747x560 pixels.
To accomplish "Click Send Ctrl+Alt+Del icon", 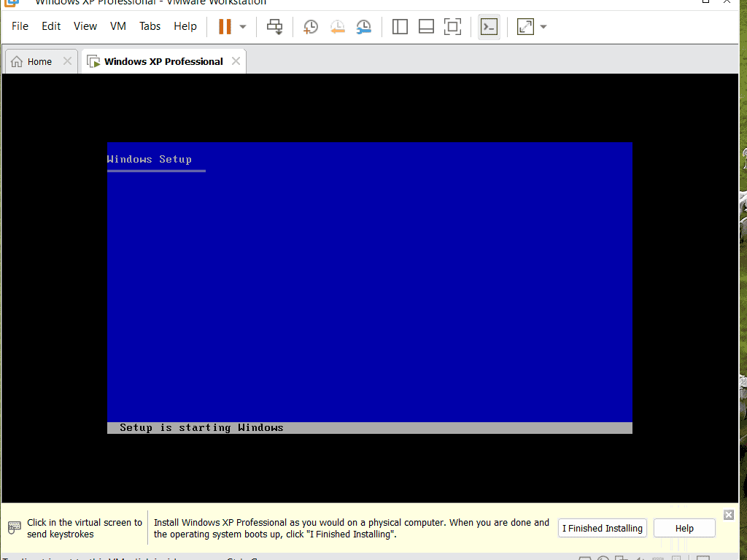I will pos(274,27).
